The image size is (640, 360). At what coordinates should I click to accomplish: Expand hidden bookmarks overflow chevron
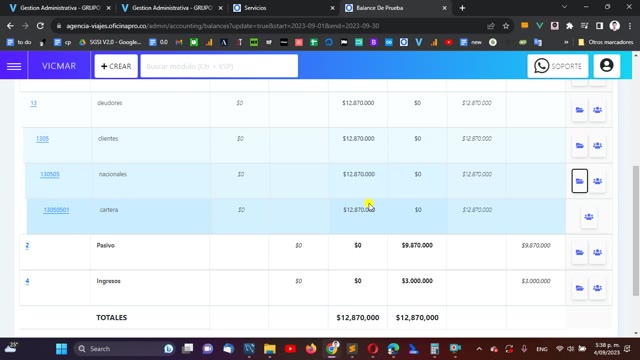[566, 42]
